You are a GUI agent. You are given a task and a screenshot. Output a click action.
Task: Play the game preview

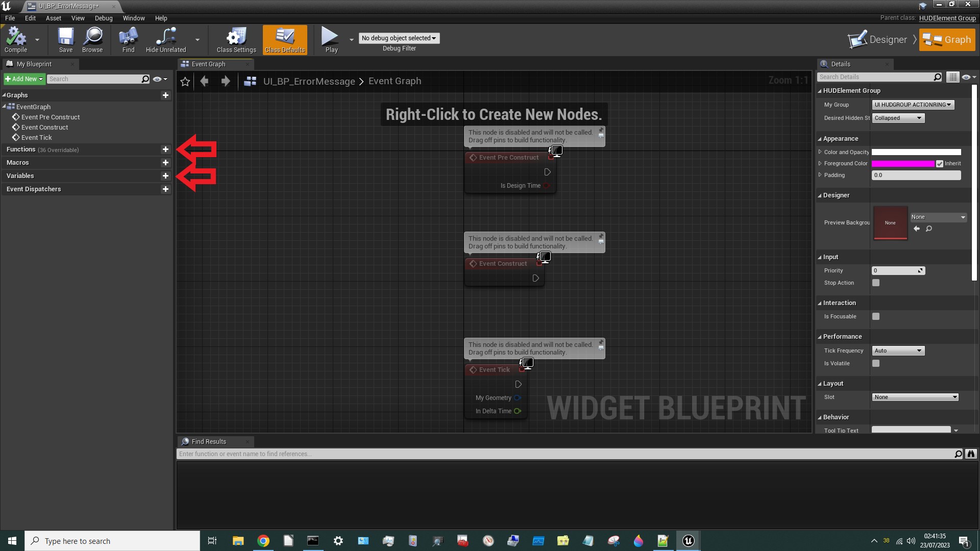(x=331, y=40)
